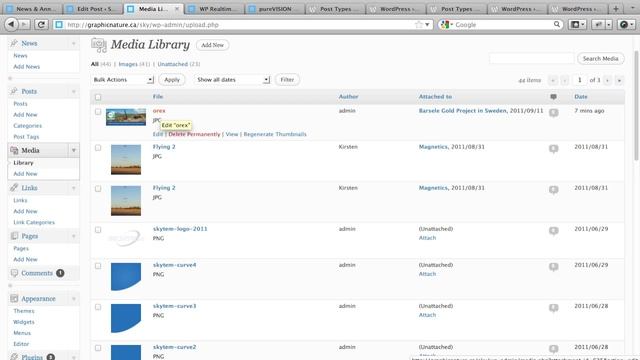The width and height of the screenshot is (640, 360).
Task: Click the Links chain icon in sidebar
Action: point(14,188)
